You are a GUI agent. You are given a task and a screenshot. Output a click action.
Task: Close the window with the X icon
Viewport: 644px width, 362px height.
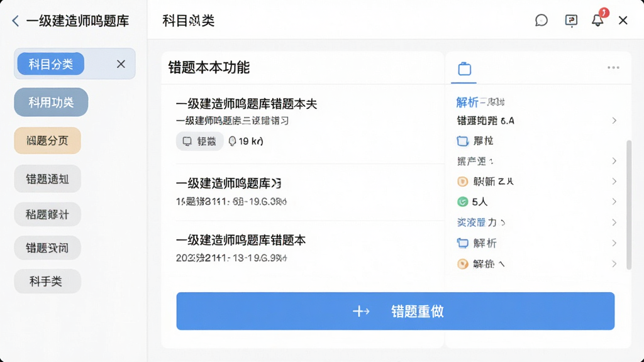(x=623, y=20)
